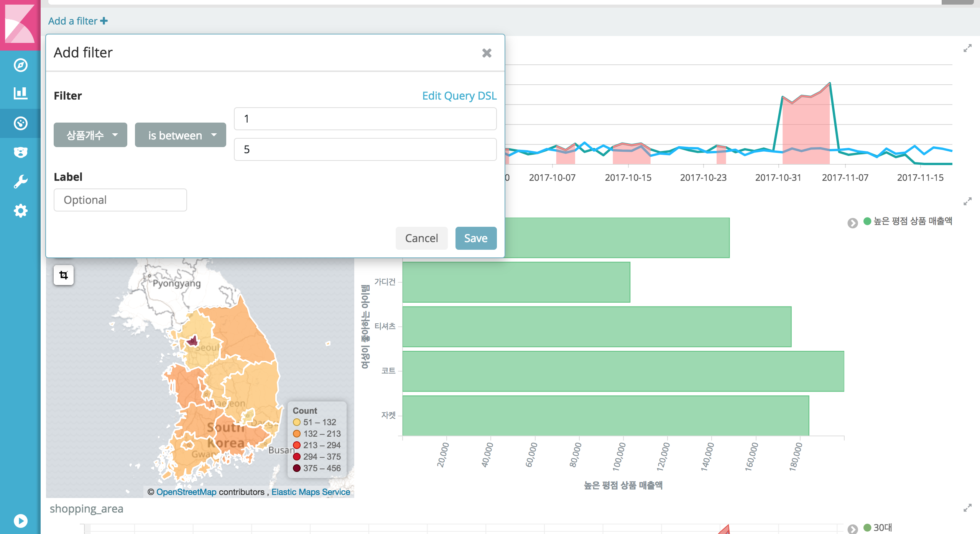This screenshot has width=980, height=534.
Task: Open Timelion from the bear face icon
Action: [20, 152]
